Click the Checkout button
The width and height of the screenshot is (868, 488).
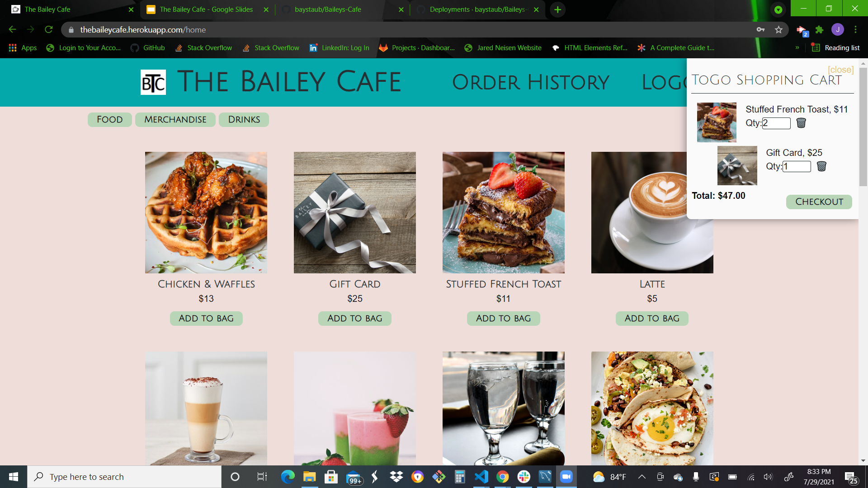coord(819,202)
